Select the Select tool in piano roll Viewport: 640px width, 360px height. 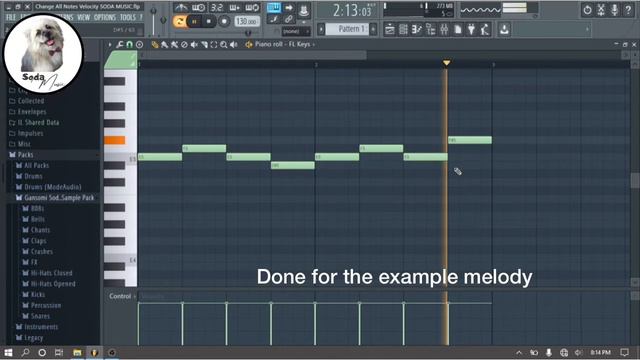(213, 44)
